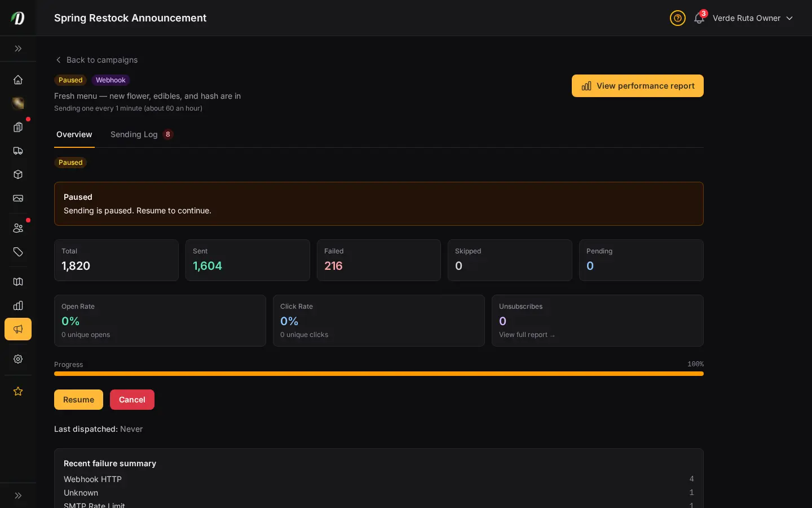
Task: Click the Skipped 0 card
Action: click(510, 260)
